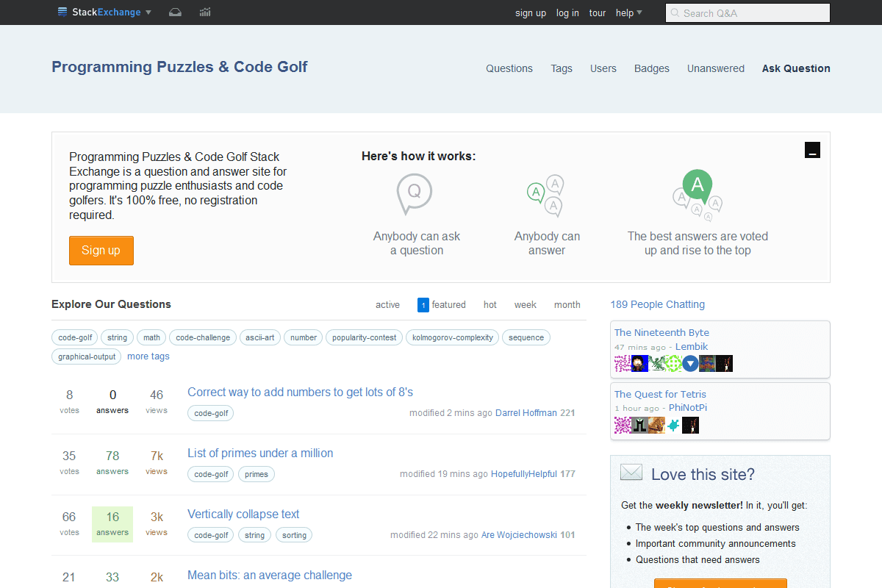Click the 'Anybody can answer' bubbles icon
Image resolution: width=882 pixels, height=588 pixels.
coord(545,196)
